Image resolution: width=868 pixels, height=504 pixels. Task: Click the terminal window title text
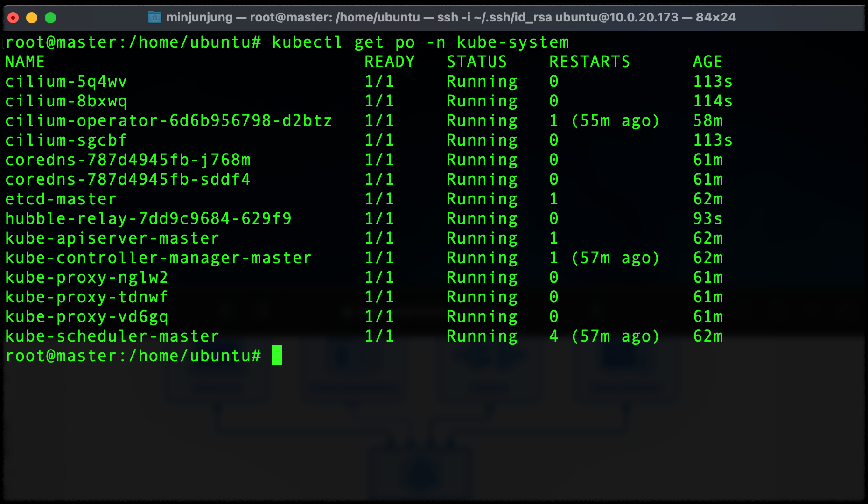(451, 17)
